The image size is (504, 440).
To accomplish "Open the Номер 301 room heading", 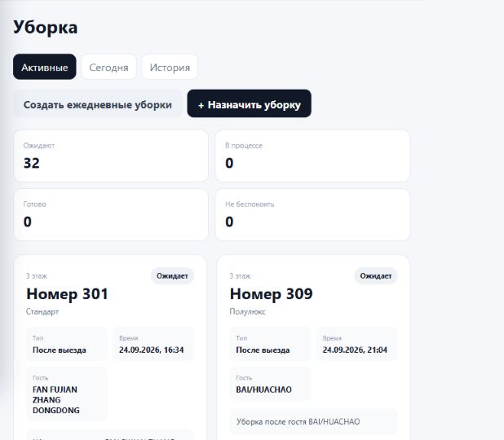I will tap(67, 294).
